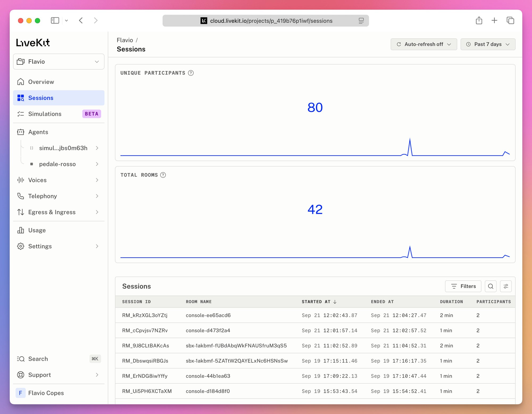The image size is (532, 414).
Task: Click room name console-d473f2a4
Action: point(208,330)
